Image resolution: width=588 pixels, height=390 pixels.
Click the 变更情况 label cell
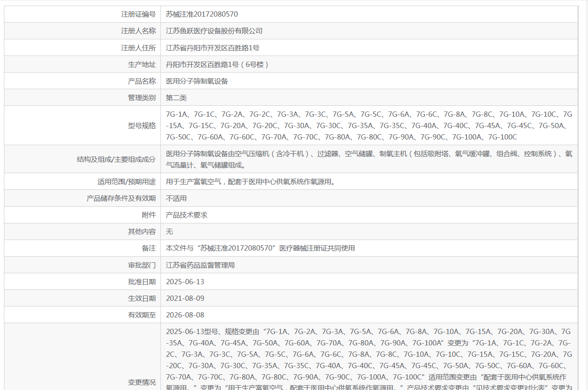pyautogui.click(x=142, y=382)
